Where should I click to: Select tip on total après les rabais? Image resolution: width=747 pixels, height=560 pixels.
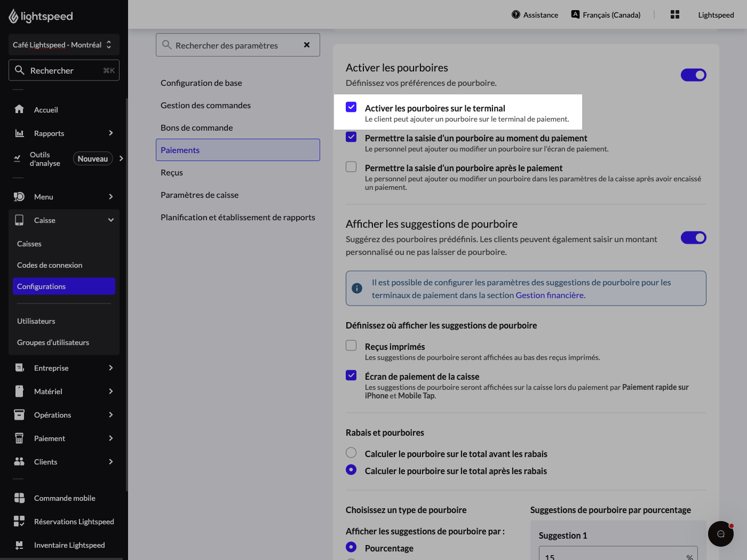pos(351,469)
